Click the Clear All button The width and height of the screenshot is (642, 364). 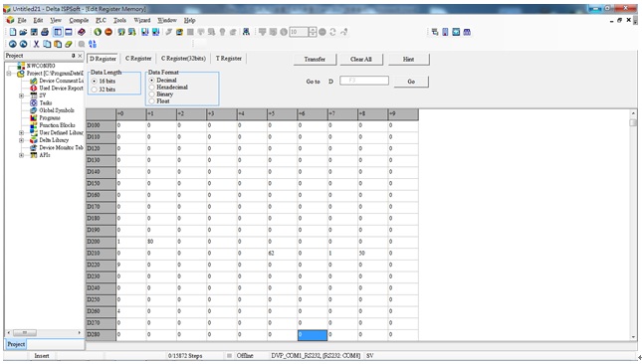click(361, 60)
